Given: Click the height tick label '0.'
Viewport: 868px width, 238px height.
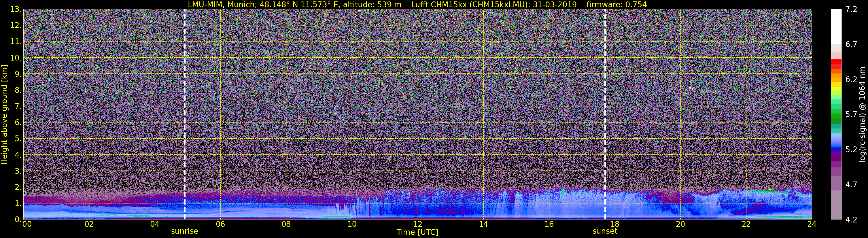Looking at the screenshot, I should point(18,219).
